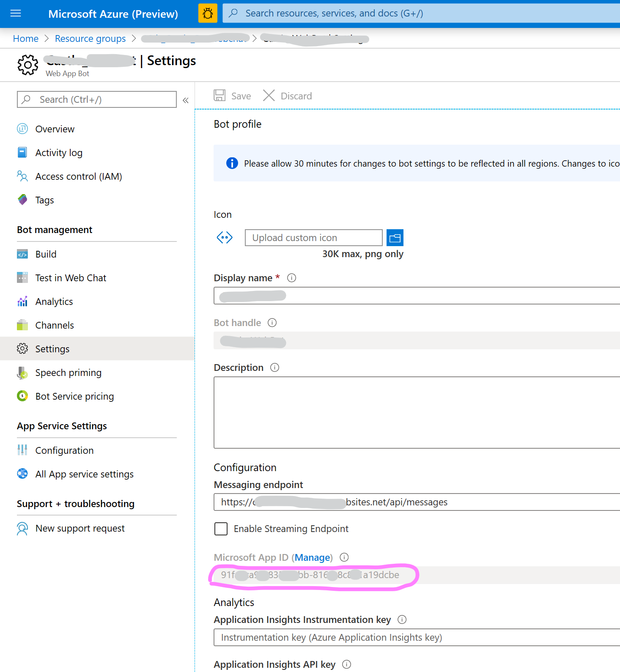Click the Bot Service pricing icon

[22, 396]
